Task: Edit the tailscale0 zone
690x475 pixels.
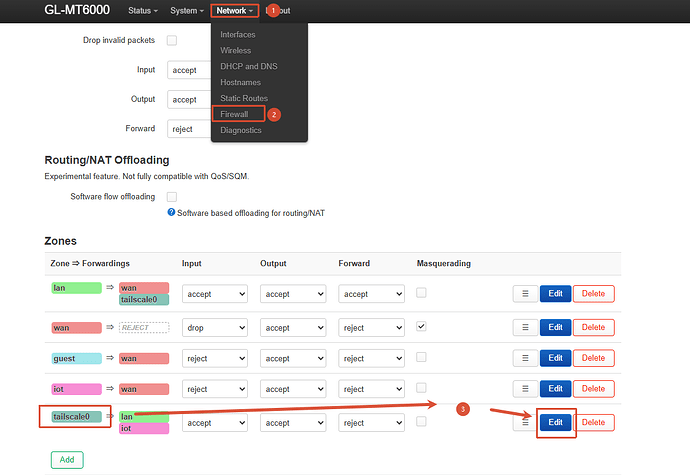Action: coord(555,423)
